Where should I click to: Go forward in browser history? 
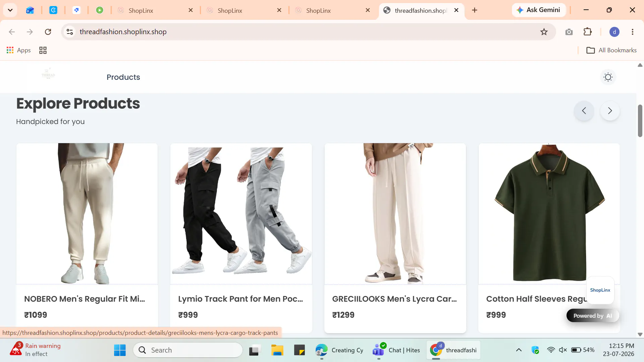30,32
